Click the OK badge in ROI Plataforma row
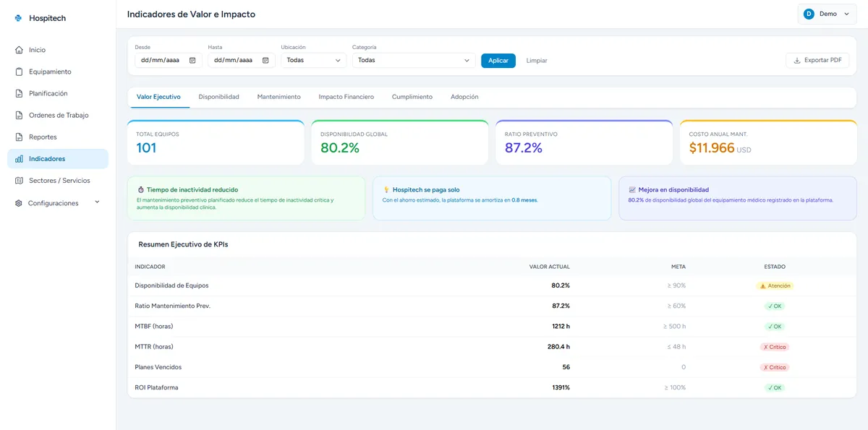 tap(775, 387)
